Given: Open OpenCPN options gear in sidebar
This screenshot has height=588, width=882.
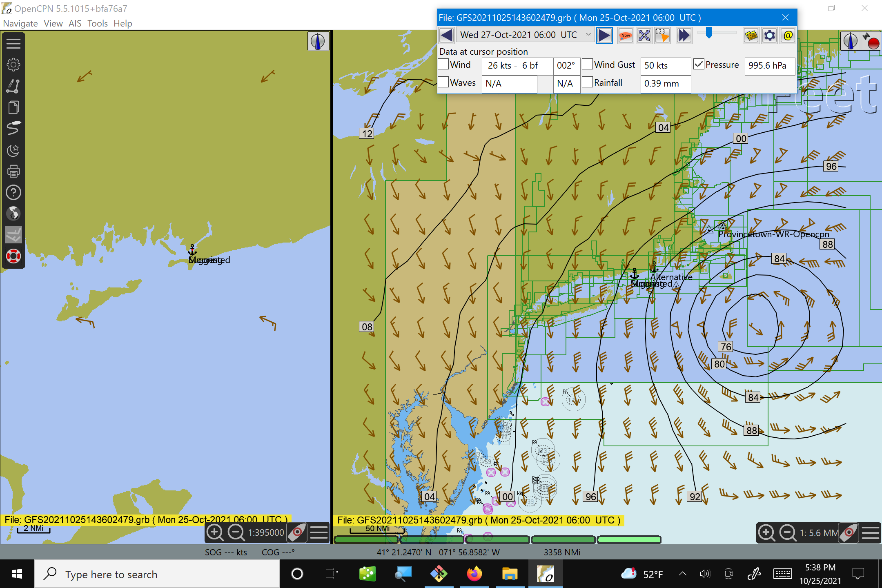Looking at the screenshot, I should pos(13,65).
